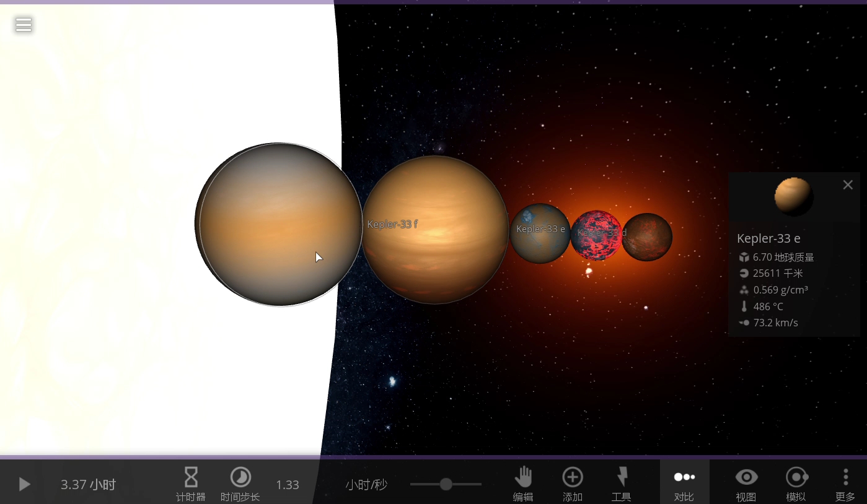Click the planet thumbnail in the info panel
This screenshot has width=867, height=504.
pyautogui.click(x=794, y=197)
